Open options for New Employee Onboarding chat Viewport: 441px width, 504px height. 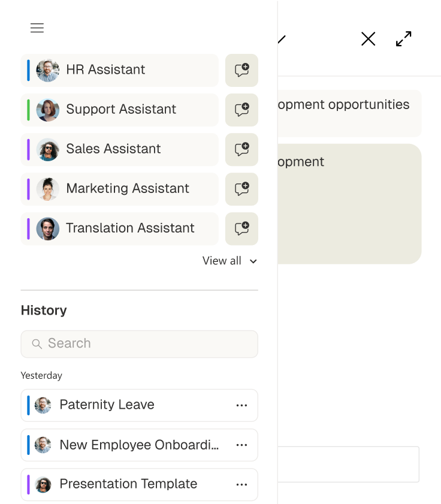(241, 445)
